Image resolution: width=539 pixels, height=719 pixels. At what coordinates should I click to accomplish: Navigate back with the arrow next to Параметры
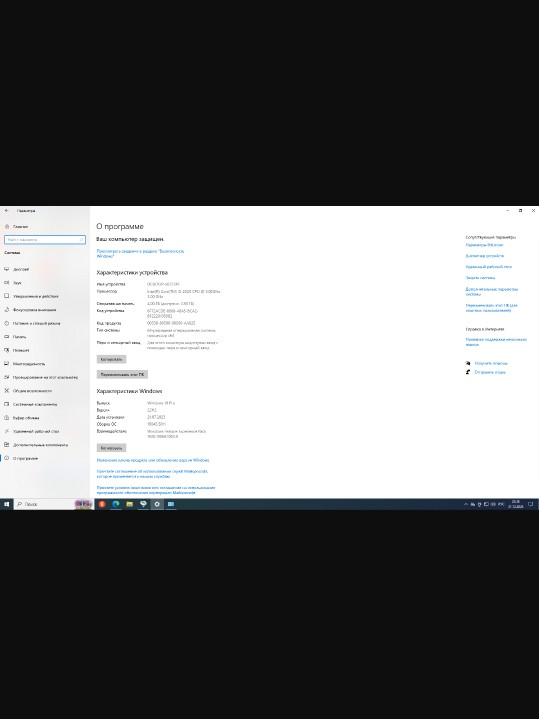click(6, 210)
